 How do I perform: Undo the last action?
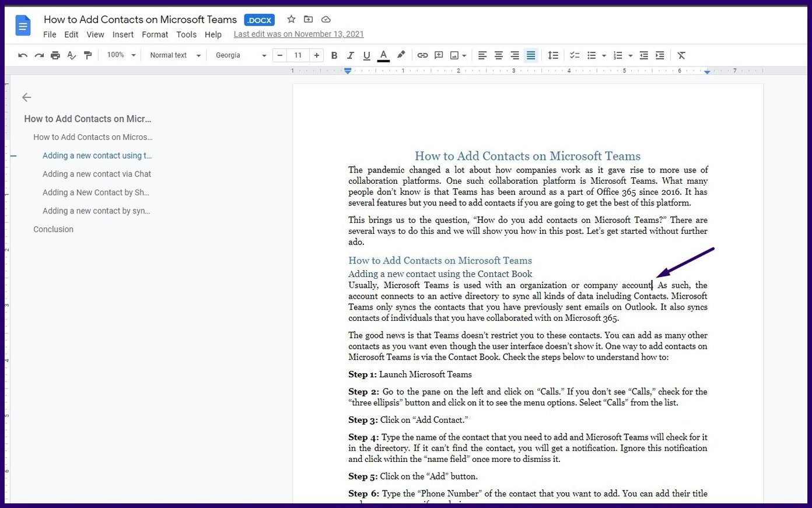click(23, 55)
